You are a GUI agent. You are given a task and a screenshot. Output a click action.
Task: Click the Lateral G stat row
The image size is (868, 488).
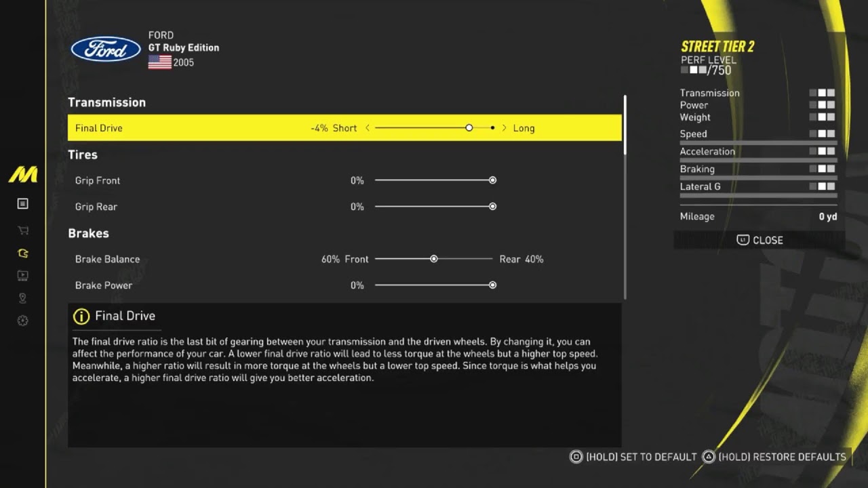[758, 188]
